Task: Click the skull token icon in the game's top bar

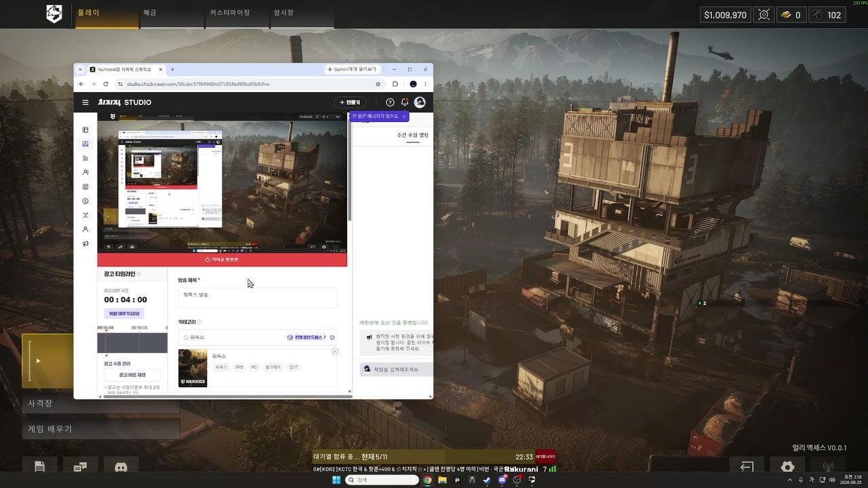Action: coord(764,15)
